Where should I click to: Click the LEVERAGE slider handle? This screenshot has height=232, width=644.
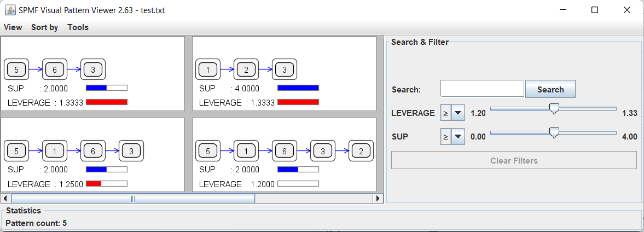point(554,109)
